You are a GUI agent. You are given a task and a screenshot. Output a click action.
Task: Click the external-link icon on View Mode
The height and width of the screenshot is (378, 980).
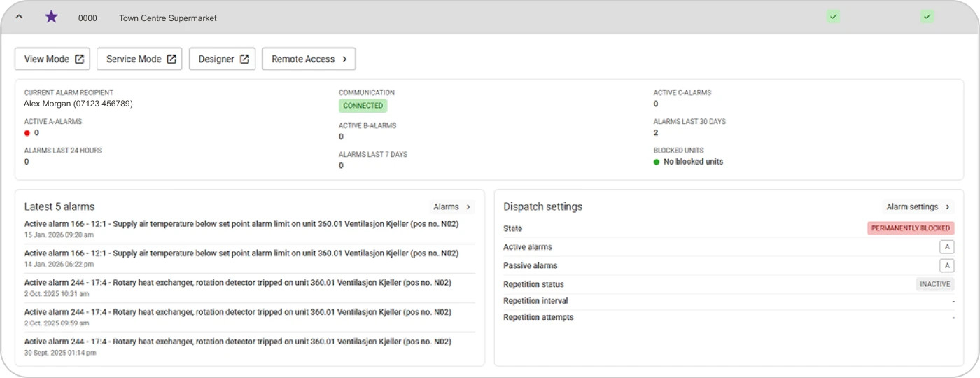point(80,59)
